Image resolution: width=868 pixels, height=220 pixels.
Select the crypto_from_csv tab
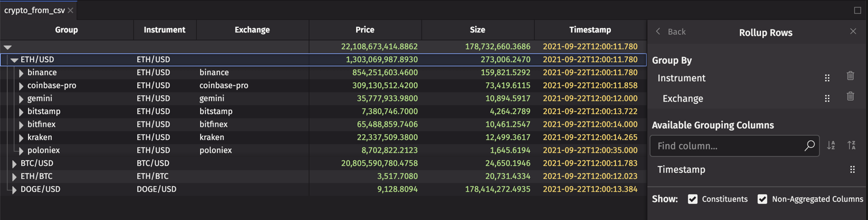(x=34, y=10)
